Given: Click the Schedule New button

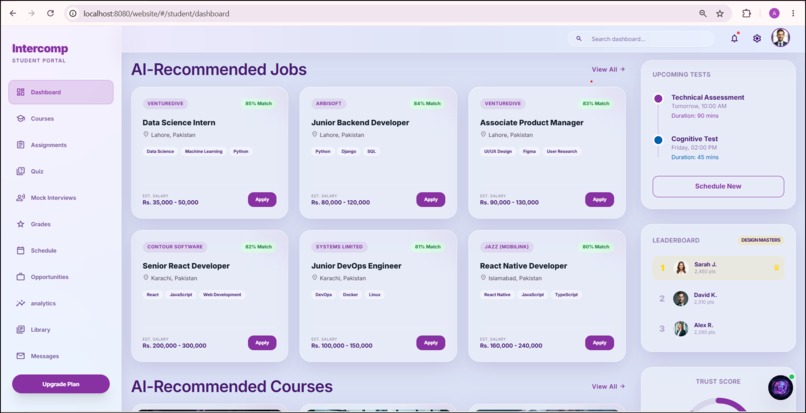Looking at the screenshot, I should click(718, 186).
